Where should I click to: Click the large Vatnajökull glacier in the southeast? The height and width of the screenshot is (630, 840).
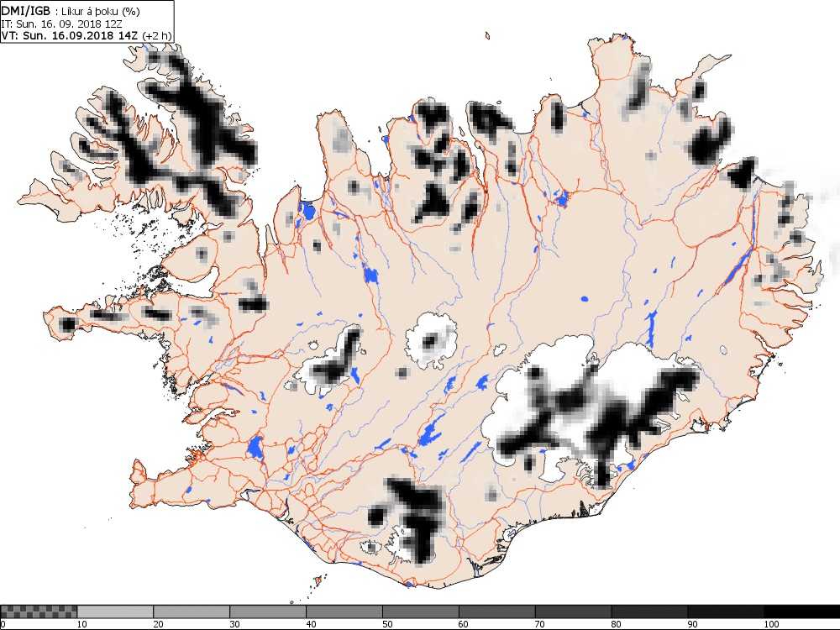[590, 410]
